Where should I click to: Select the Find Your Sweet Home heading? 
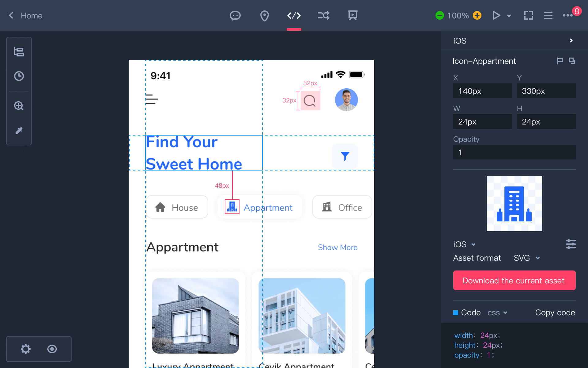(204, 153)
